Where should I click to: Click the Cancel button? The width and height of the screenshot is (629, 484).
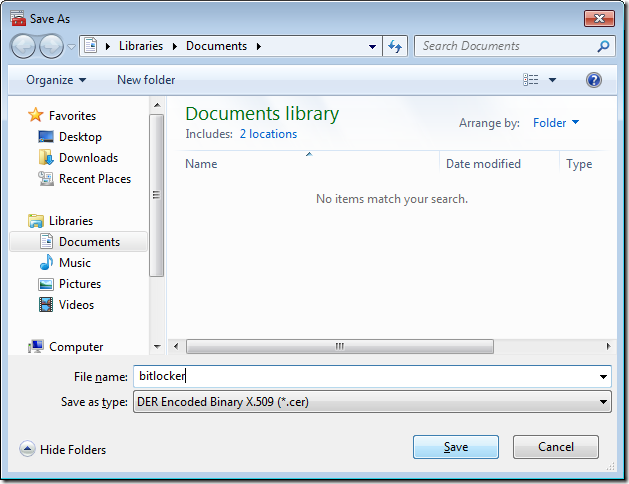555,447
